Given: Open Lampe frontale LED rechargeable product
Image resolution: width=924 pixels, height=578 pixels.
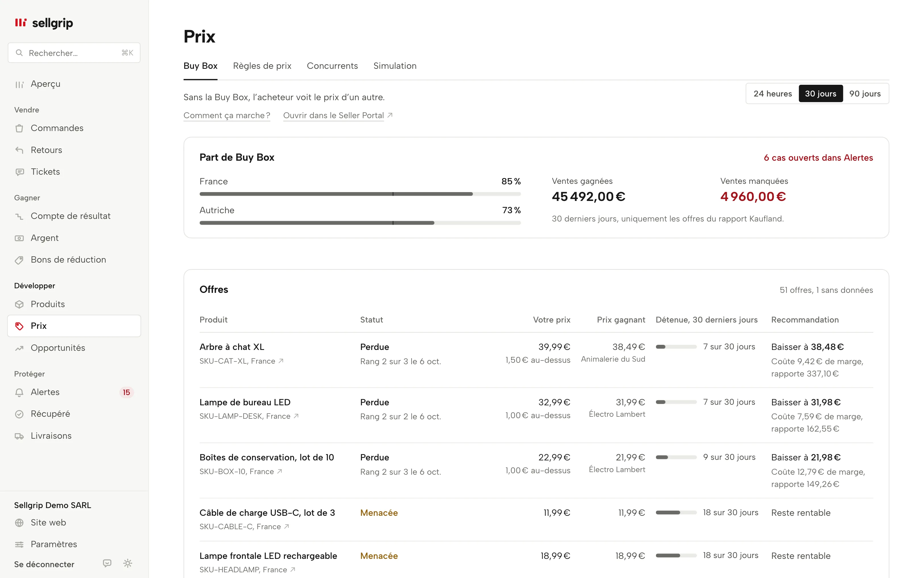Looking at the screenshot, I should click(x=268, y=556).
